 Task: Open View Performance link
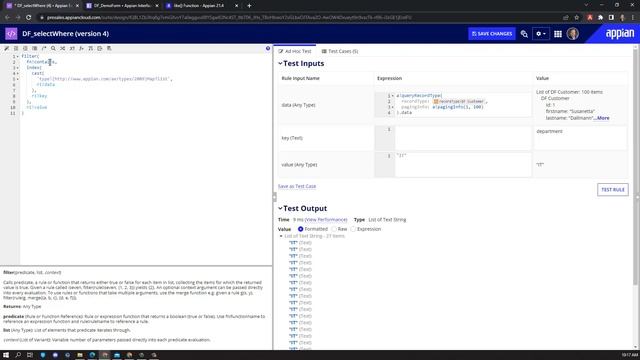(x=326, y=220)
